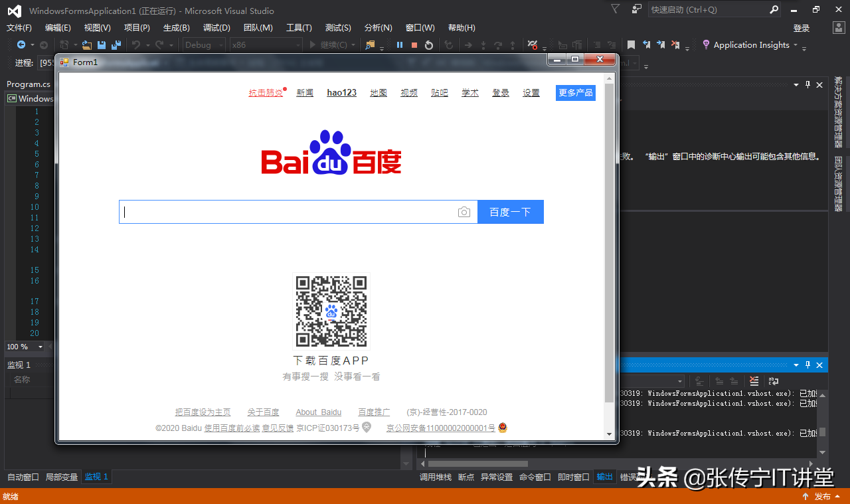Click the Undo arrow icon
This screenshot has width=850, height=504.
pyautogui.click(x=135, y=45)
